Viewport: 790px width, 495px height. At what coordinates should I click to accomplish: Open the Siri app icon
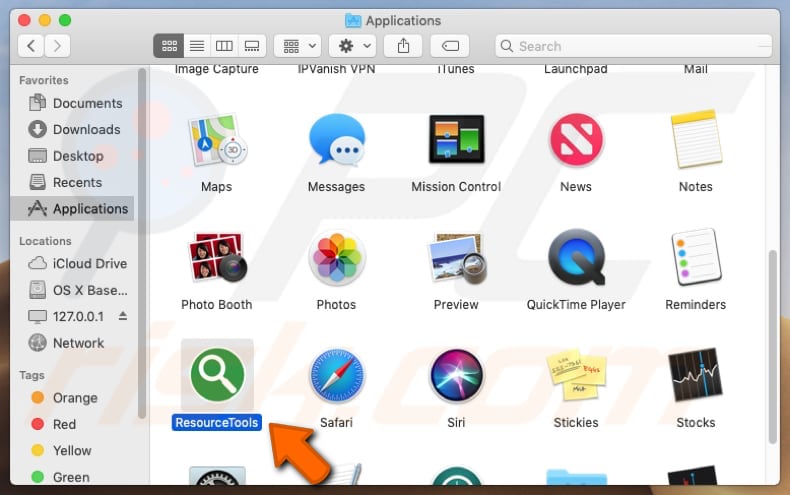coord(456,378)
